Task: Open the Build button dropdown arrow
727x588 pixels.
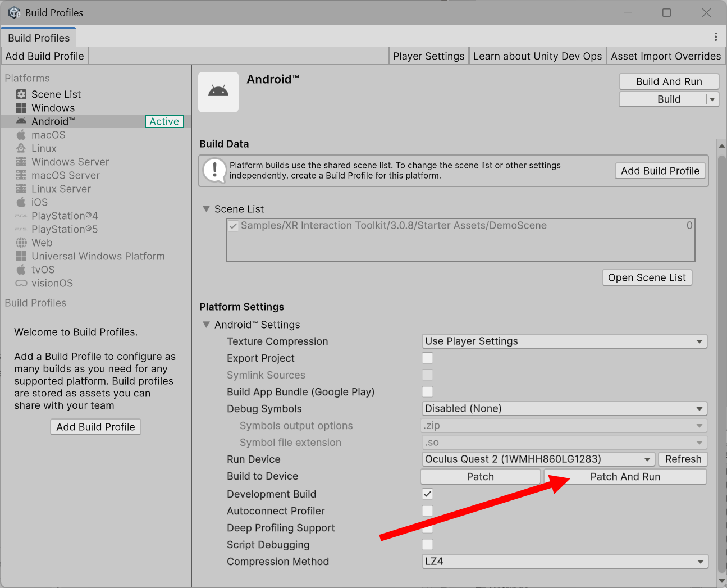Action: 712,99
